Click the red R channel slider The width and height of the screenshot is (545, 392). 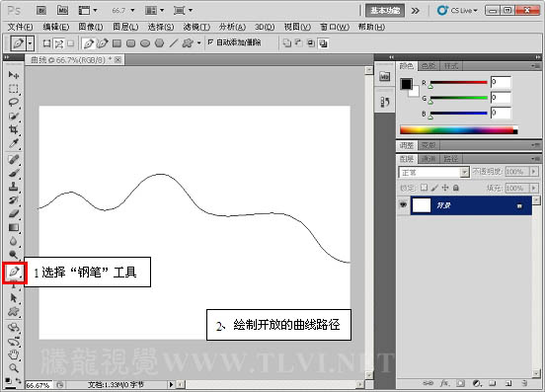pyautogui.click(x=459, y=82)
